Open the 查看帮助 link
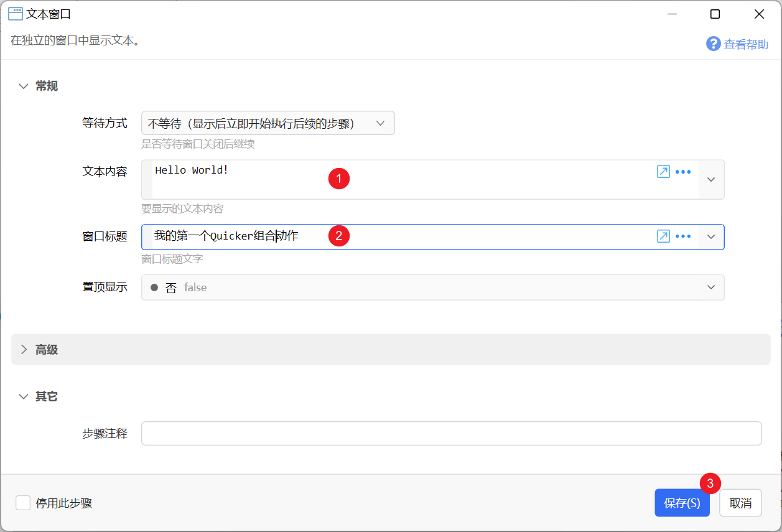 (746, 45)
